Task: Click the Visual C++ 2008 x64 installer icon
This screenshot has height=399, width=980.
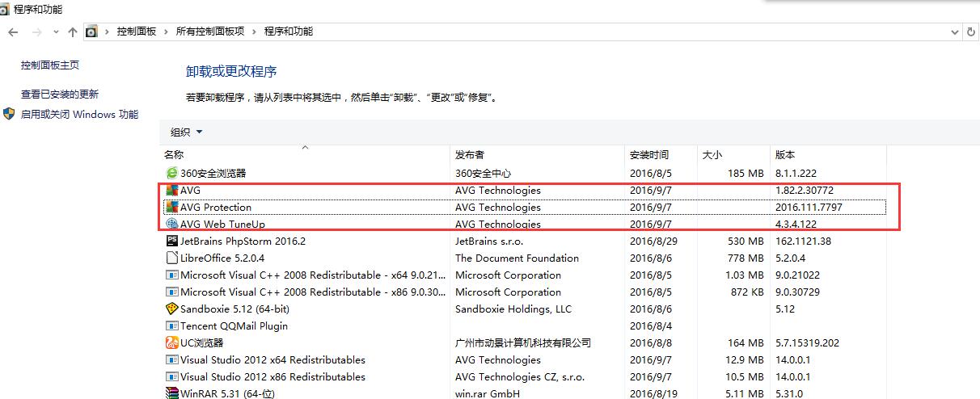Action: (x=171, y=275)
